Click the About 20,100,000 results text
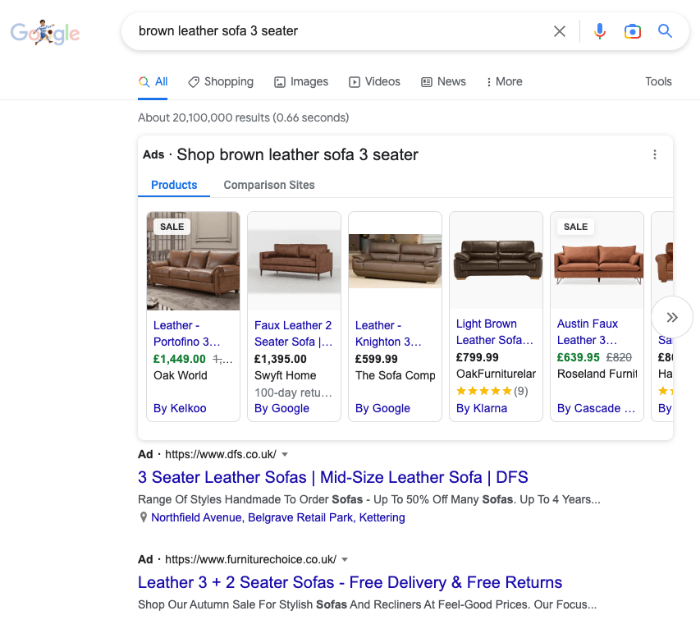 243,117
